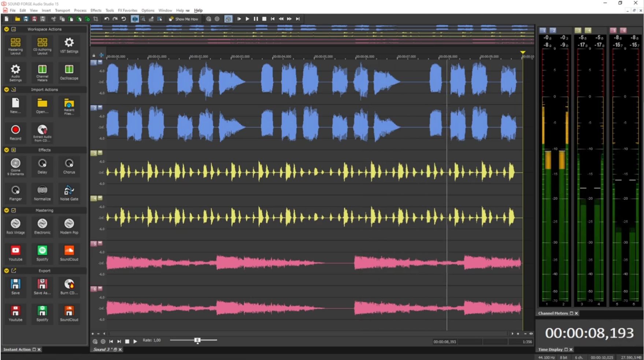Open the Mastering Layout workspace
This screenshot has height=360, width=644.
coord(15,45)
